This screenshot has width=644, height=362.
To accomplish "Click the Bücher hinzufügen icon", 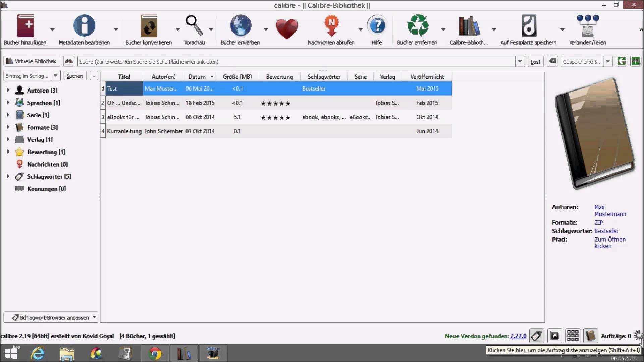I will click(25, 26).
